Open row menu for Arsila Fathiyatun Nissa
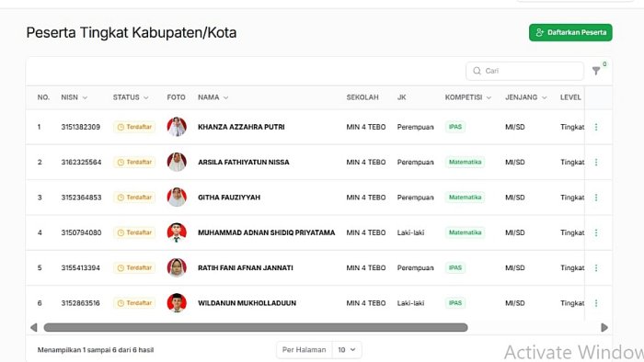This screenshot has width=644, height=362. (x=596, y=163)
